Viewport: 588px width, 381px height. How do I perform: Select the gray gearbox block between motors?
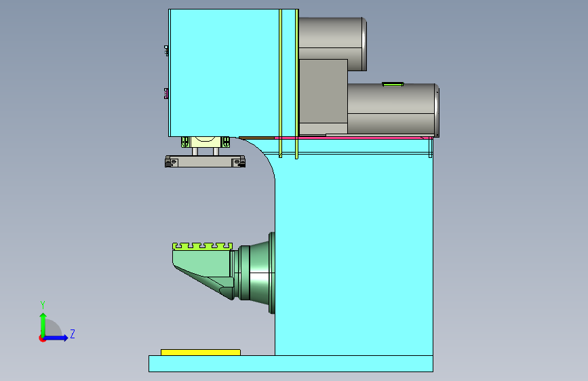(324, 96)
